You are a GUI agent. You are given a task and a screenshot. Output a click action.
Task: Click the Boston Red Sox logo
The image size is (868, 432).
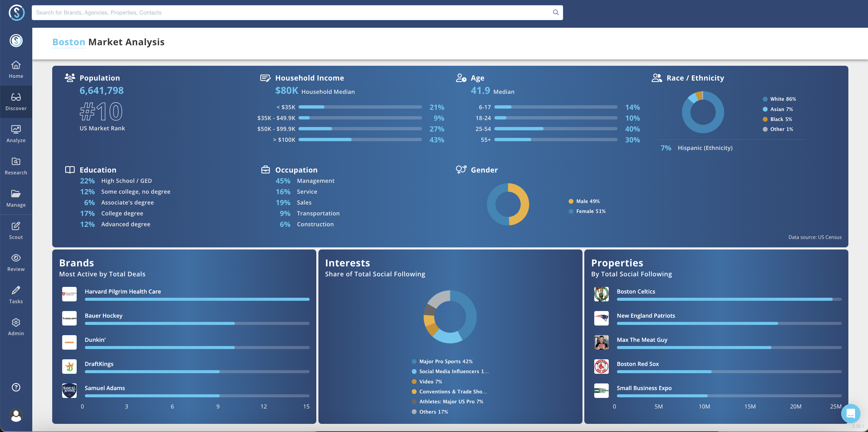click(x=602, y=366)
